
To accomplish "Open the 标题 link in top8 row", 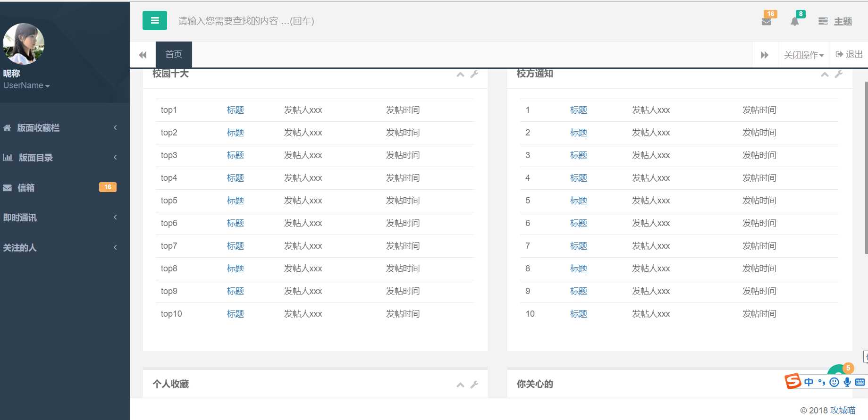I will coord(235,269).
